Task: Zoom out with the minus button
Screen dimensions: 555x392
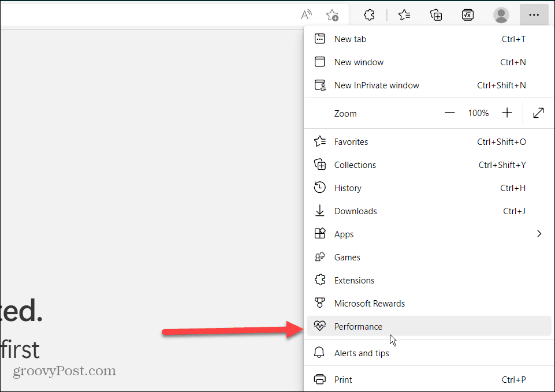Action: (x=450, y=113)
